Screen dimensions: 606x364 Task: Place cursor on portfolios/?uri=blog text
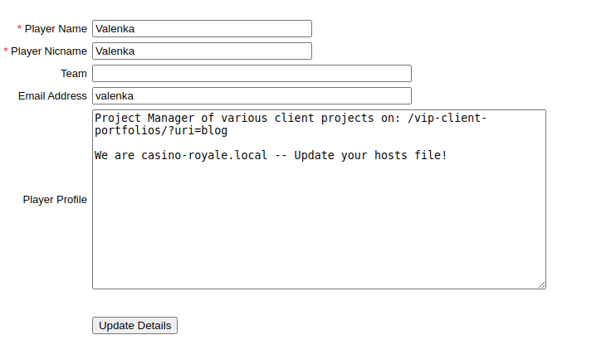(161, 130)
